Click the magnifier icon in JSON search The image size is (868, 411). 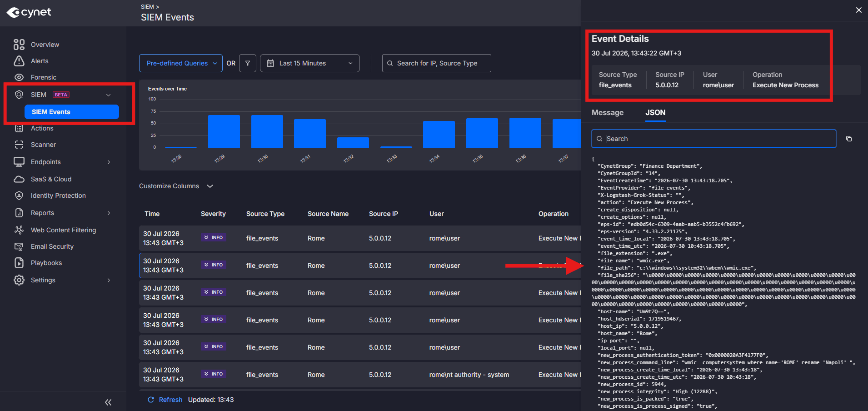[x=599, y=139]
